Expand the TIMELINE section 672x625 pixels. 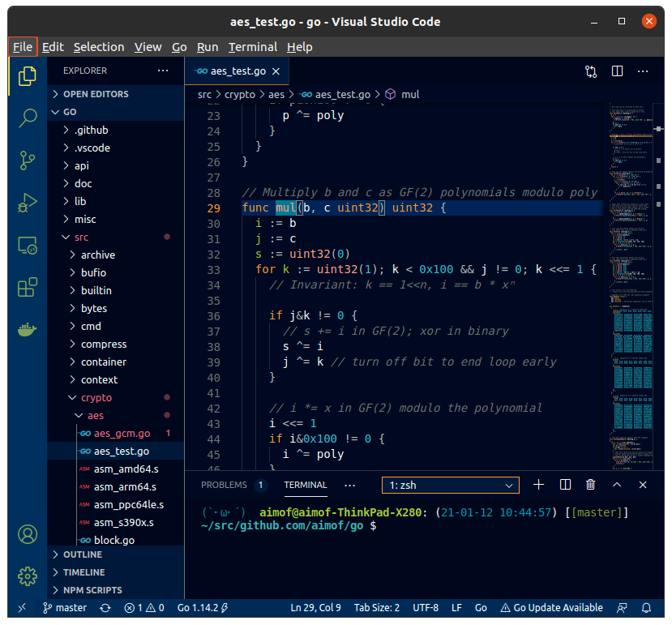click(116, 572)
